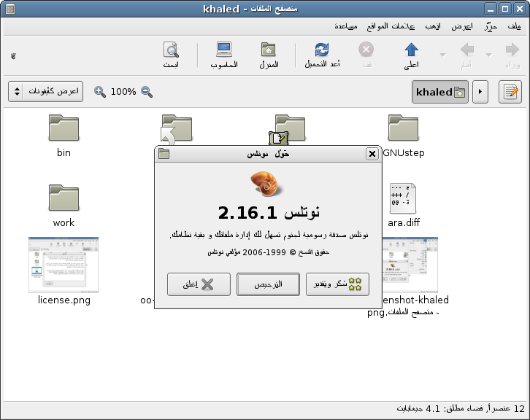Open the 'اعرض كأيقونات' view mode dropdown

point(45,92)
